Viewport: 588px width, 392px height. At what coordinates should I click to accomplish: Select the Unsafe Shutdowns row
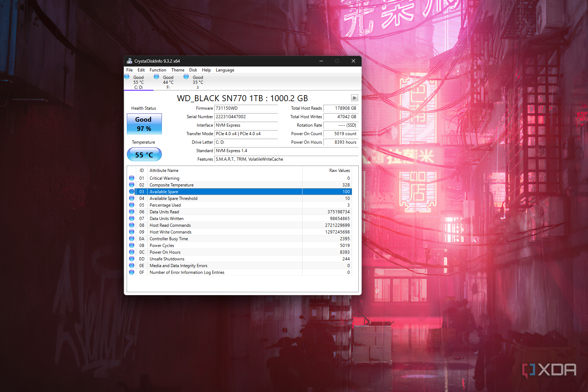pos(240,259)
